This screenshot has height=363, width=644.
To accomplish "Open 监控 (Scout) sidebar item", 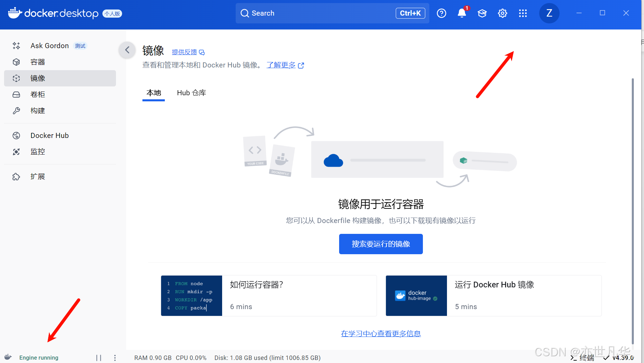I will pos(60,152).
